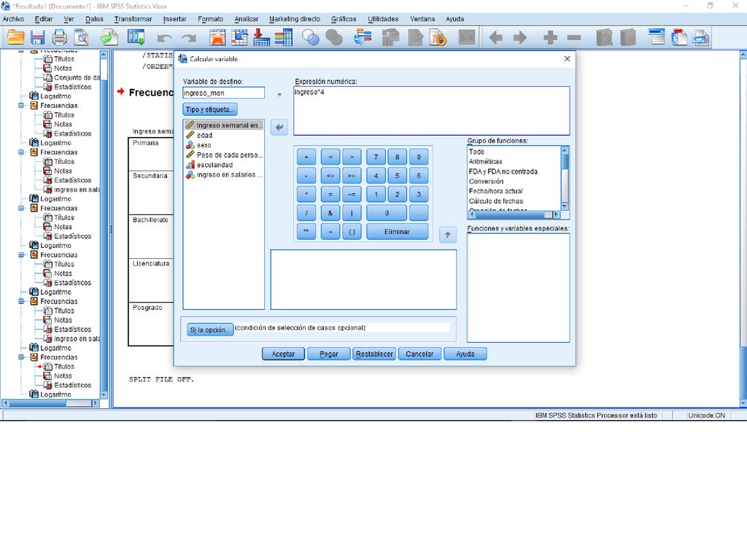
Task: Click the gray overlapping circles toolbar icon
Action: pos(334,37)
